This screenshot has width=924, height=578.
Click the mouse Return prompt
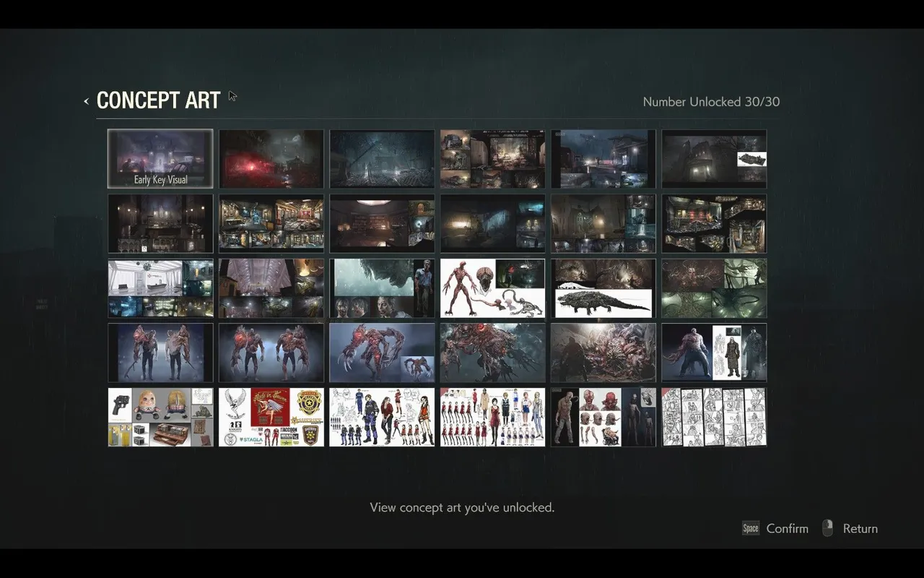(850, 528)
